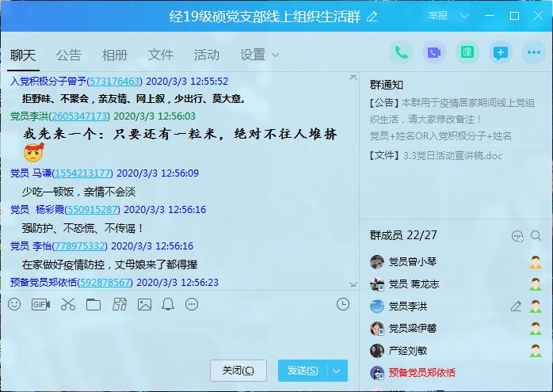Screen dimensions: 553x392
Task: Switch to the 相册 tab
Action: pyautogui.click(x=115, y=55)
